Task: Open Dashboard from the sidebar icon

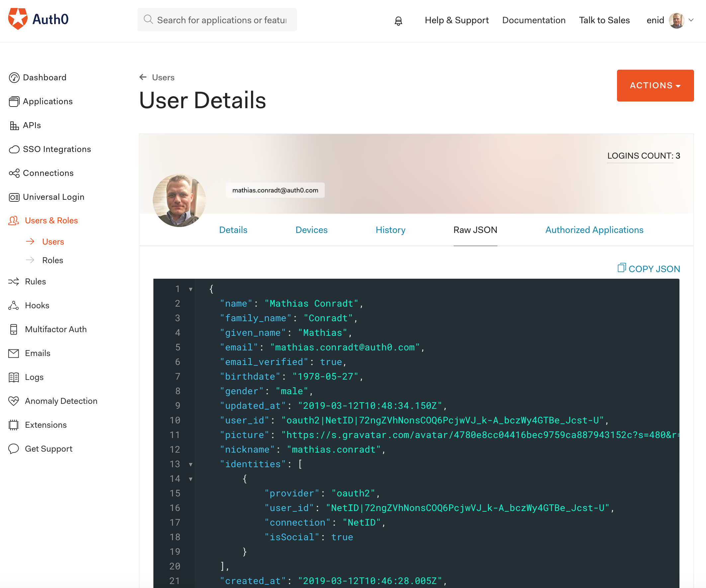Action: pyautogui.click(x=14, y=78)
